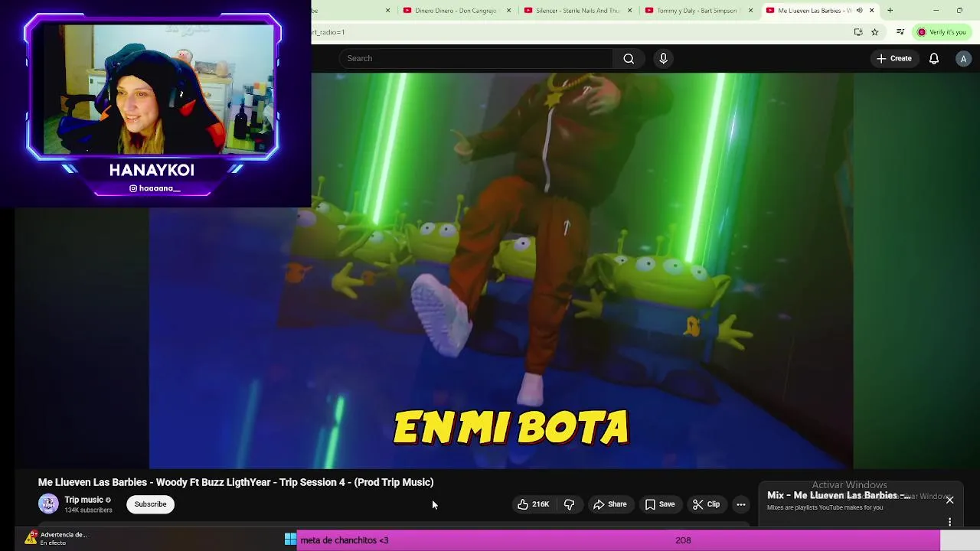Dislike the video with thumbs down
The image size is (980, 551).
click(569, 504)
